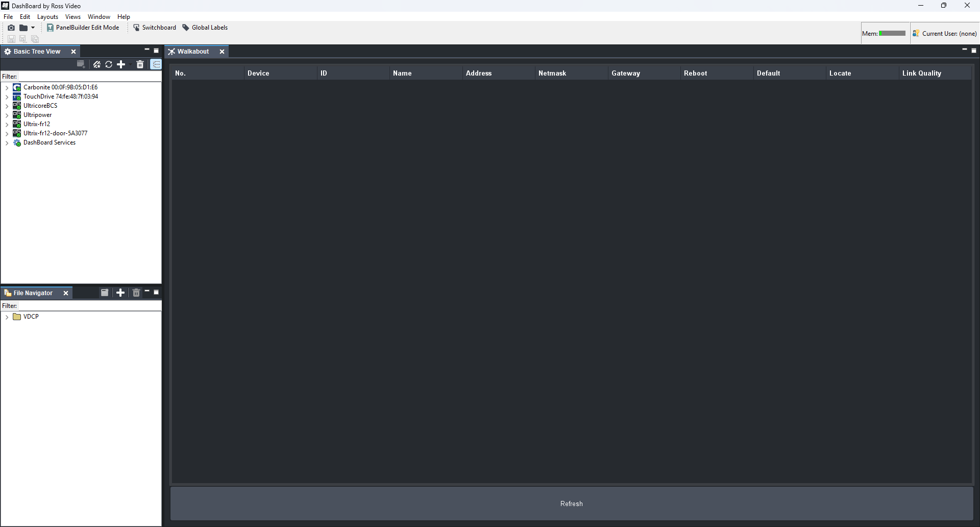Click the File Navigator filter field
980x527 pixels.
pos(89,306)
